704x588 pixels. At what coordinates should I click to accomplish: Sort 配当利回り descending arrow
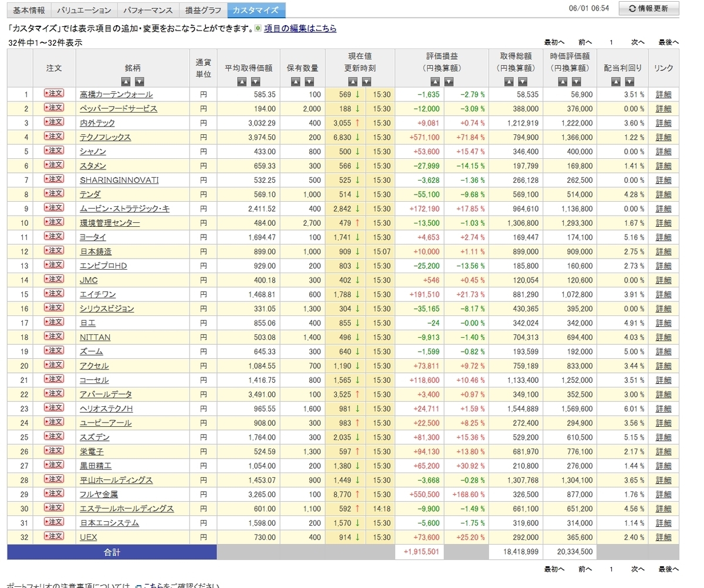tap(629, 82)
